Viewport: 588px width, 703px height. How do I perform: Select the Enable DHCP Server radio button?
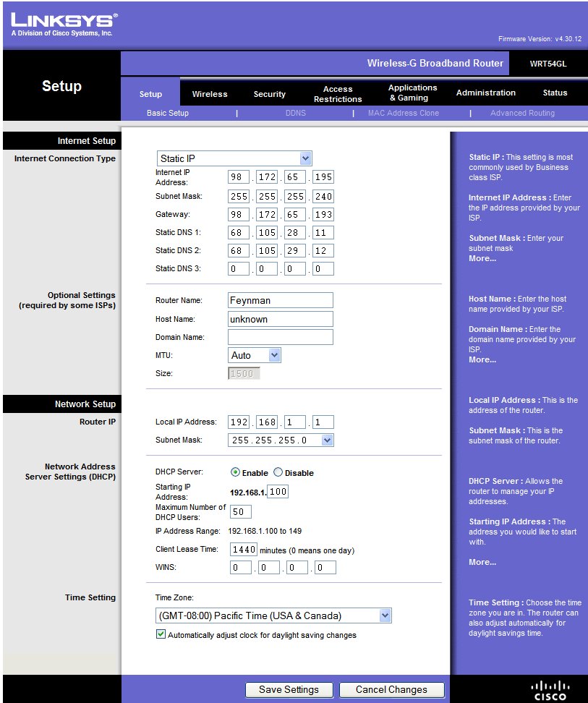pos(235,472)
